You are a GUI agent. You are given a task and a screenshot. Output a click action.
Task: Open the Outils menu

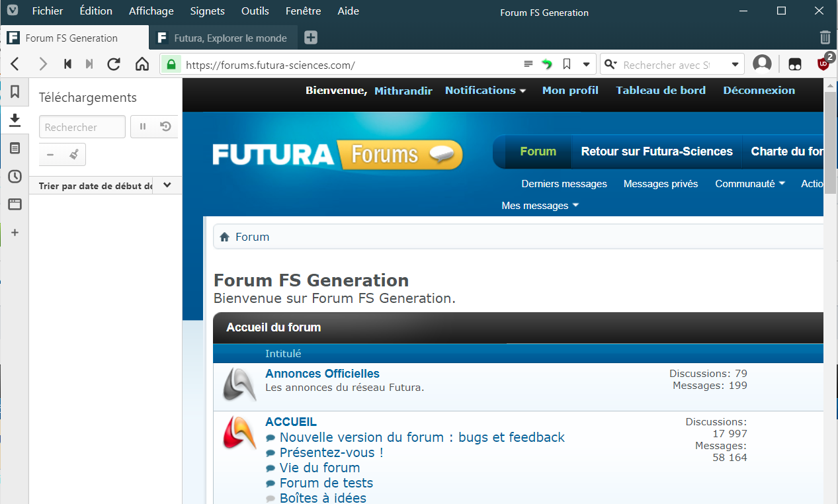pyautogui.click(x=255, y=11)
